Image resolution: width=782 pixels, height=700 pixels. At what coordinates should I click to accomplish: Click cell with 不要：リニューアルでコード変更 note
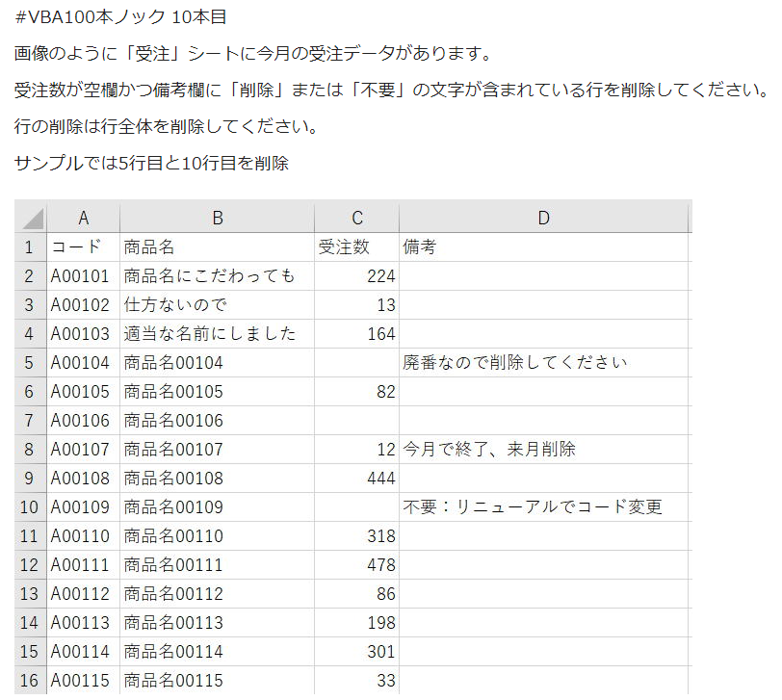544,507
